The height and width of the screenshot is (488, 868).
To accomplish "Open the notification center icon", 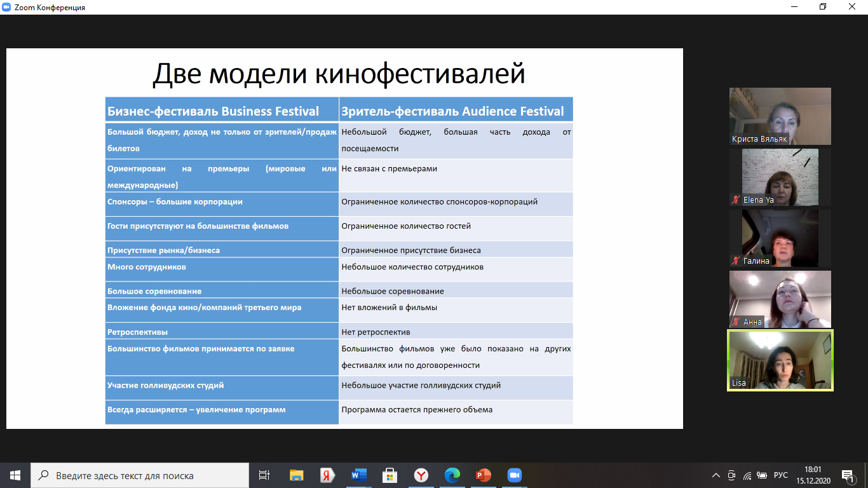I will tap(848, 475).
